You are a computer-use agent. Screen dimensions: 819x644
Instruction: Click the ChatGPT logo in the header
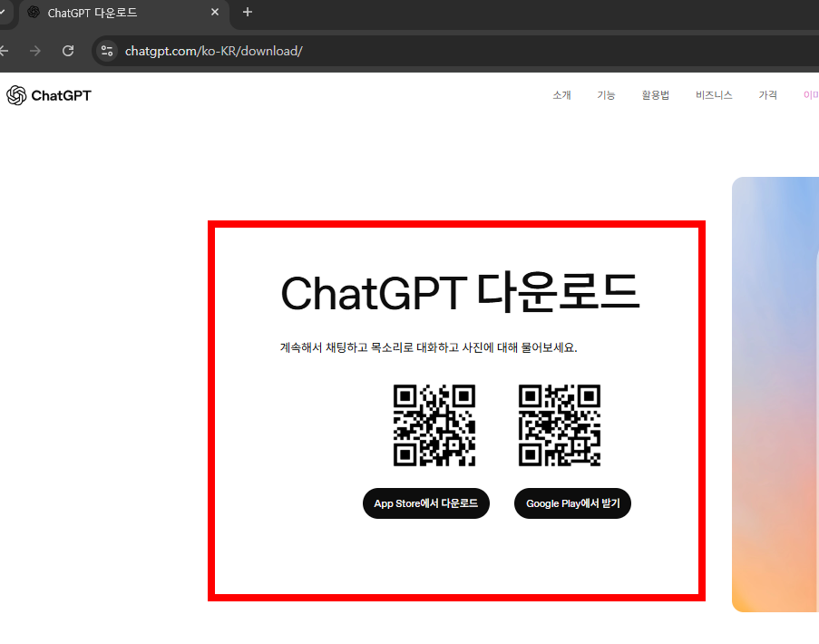pos(48,95)
